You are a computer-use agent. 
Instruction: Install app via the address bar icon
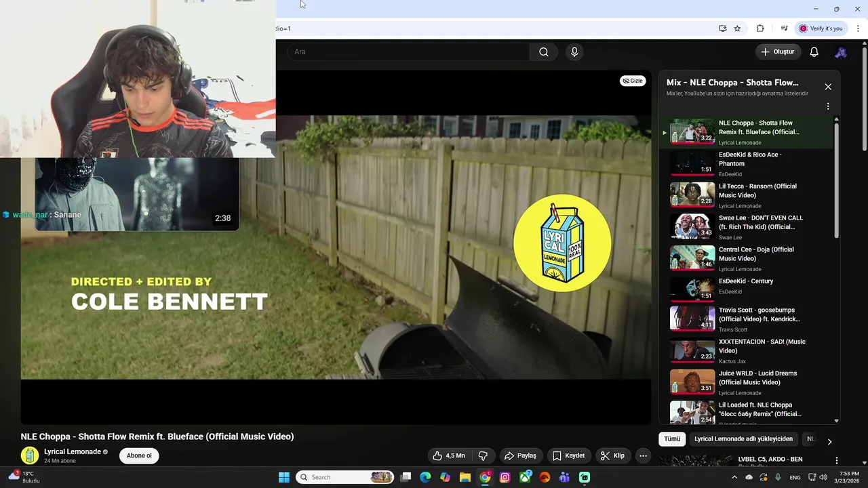point(723,28)
